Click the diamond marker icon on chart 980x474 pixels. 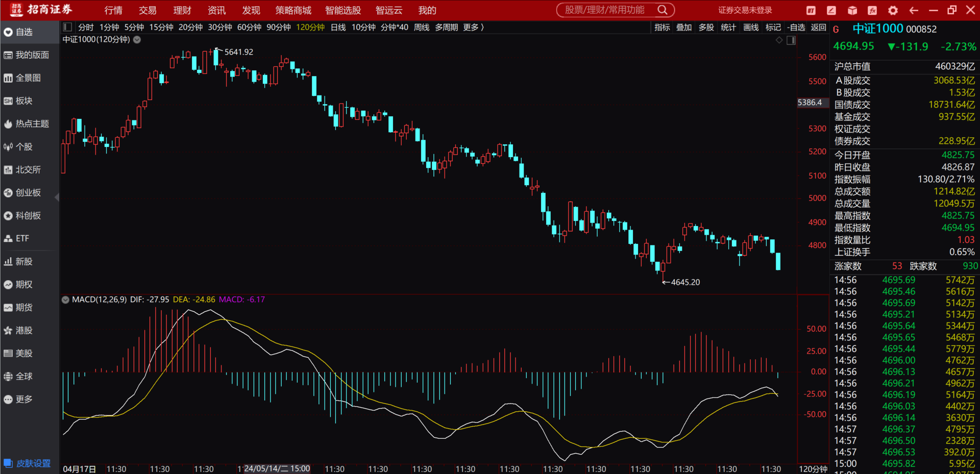[779, 40]
